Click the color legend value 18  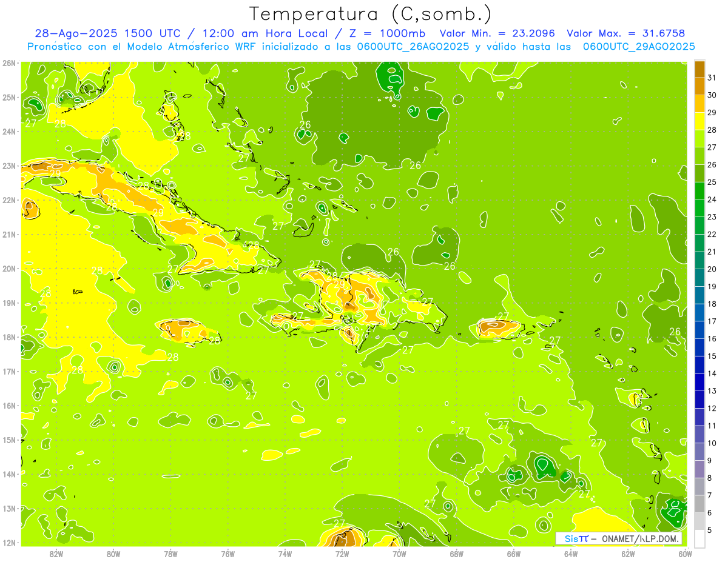[x=712, y=304]
